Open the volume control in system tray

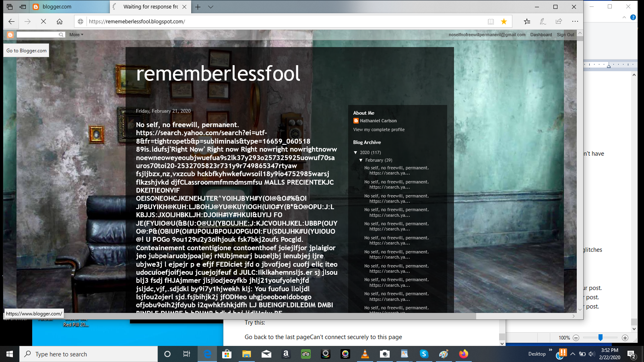click(591, 354)
